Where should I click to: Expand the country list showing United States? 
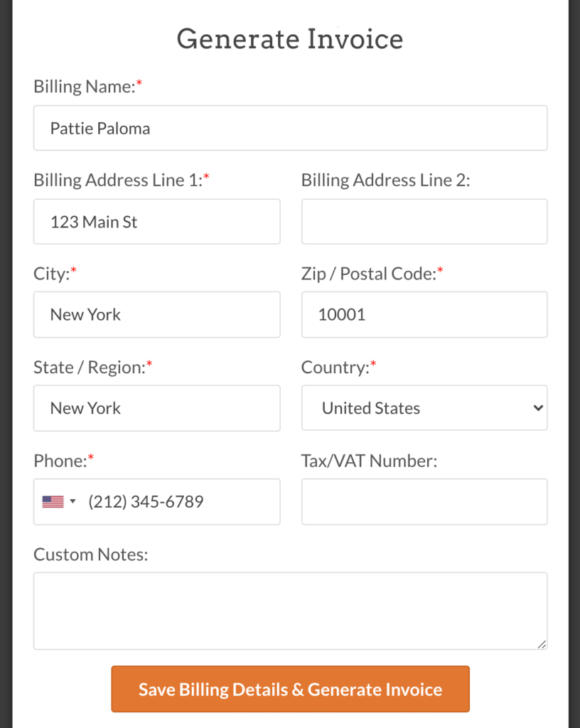(x=424, y=408)
